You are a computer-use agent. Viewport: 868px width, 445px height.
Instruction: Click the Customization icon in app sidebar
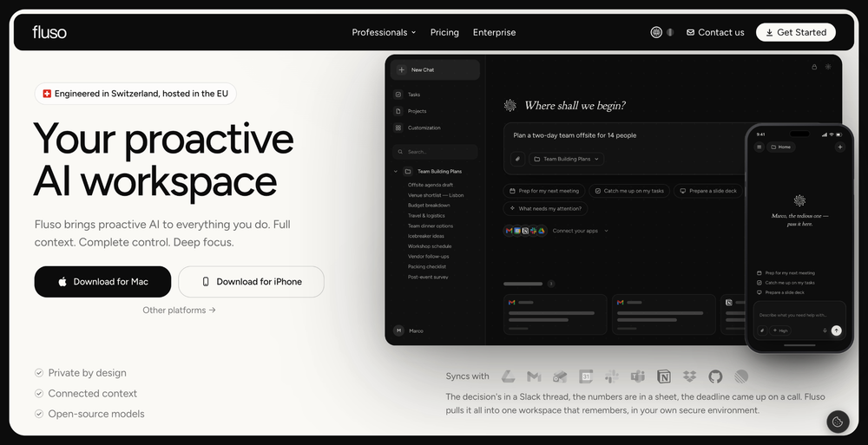[398, 128]
